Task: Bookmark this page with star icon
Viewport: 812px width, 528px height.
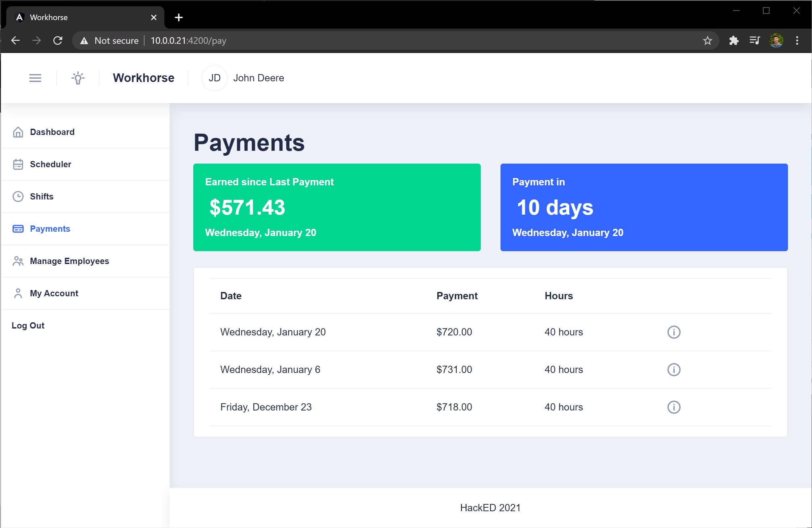Action: click(707, 40)
